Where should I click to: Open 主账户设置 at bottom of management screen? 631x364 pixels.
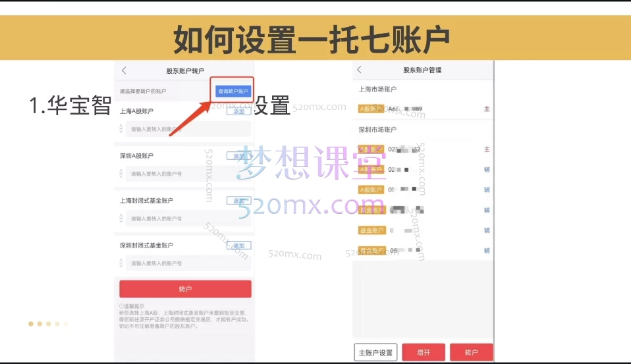coord(375,352)
